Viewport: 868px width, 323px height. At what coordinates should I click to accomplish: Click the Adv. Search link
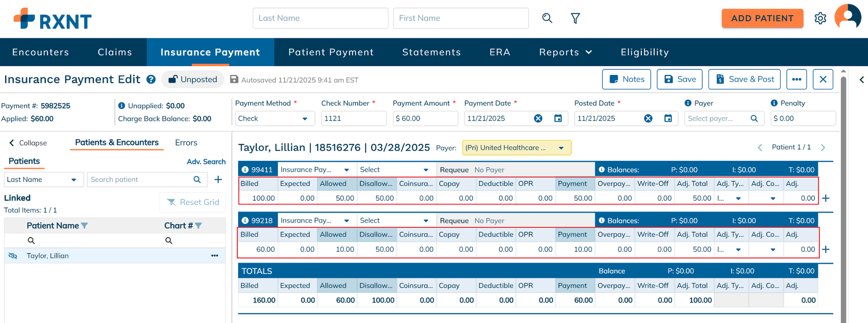click(206, 162)
